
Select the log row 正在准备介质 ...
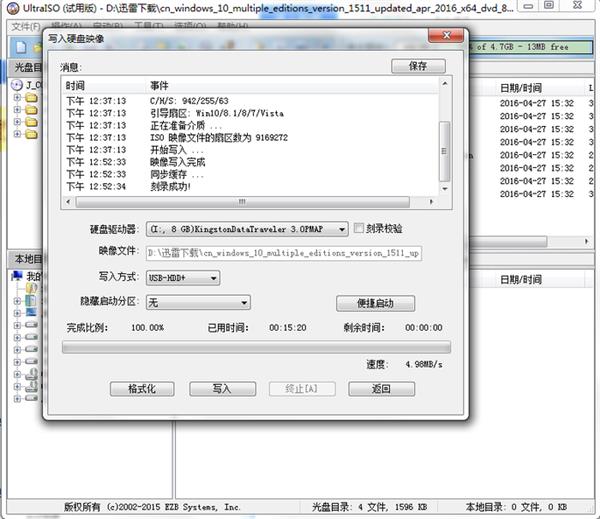[x=251, y=126]
